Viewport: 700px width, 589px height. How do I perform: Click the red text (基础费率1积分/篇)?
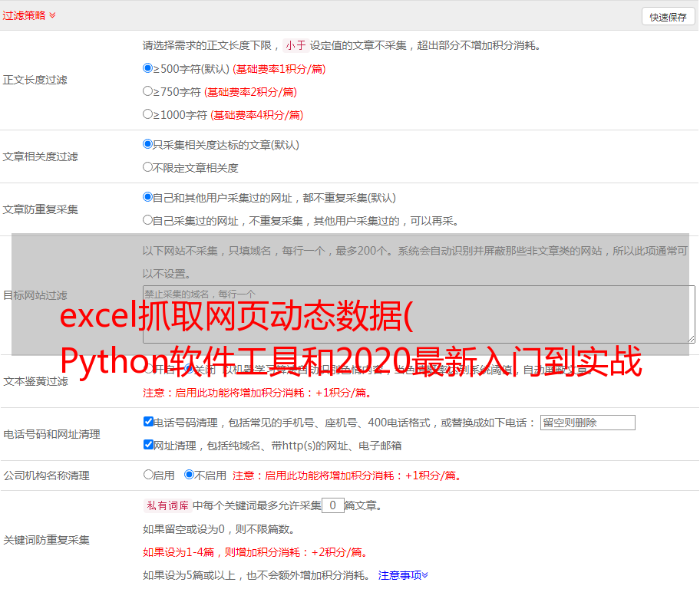(x=279, y=69)
